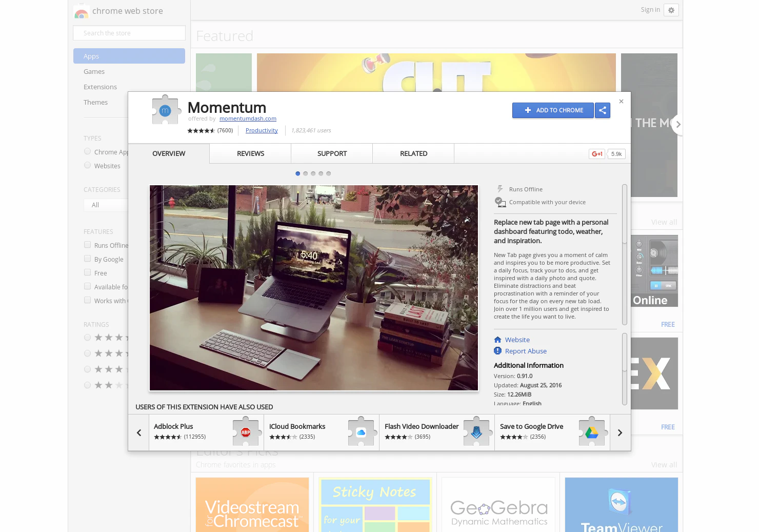Close the Momentum detail dialog
Screen dimensions: 759x532
(x=621, y=102)
